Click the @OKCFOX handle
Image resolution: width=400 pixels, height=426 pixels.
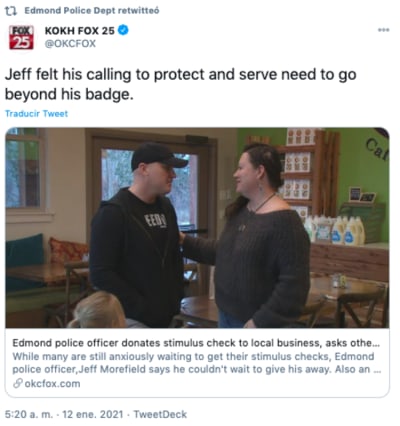point(70,44)
